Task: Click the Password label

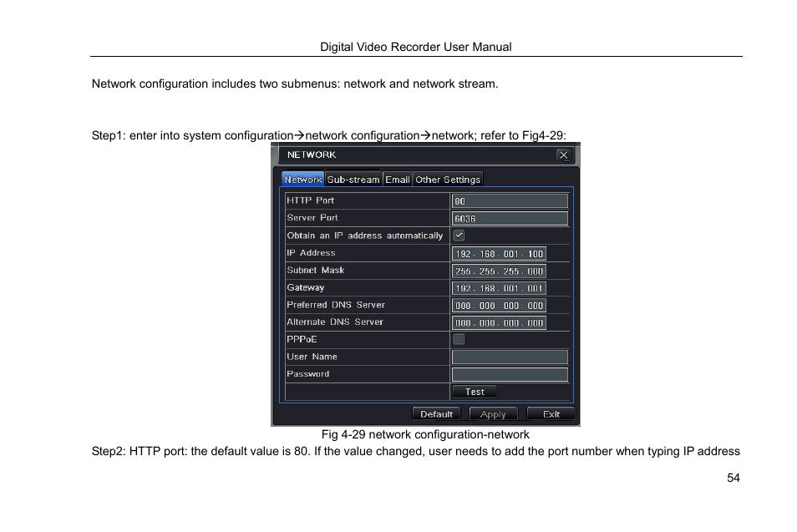Action: pyautogui.click(x=308, y=374)
